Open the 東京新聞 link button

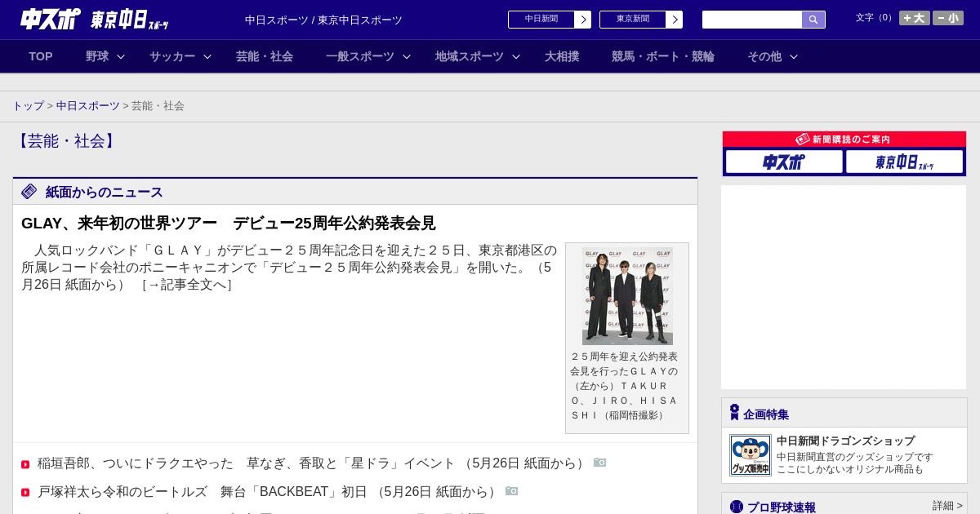pyautogui.click(x=632, y=20)
